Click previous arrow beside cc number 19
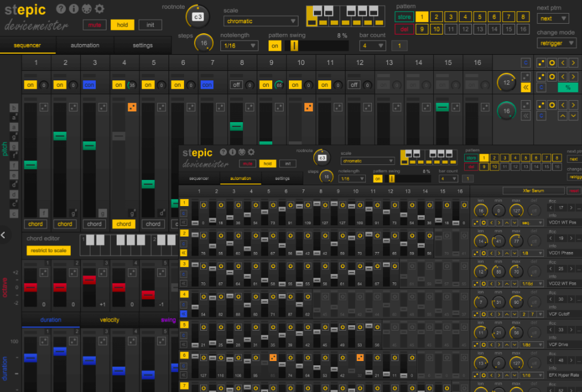 coord(551,238)
